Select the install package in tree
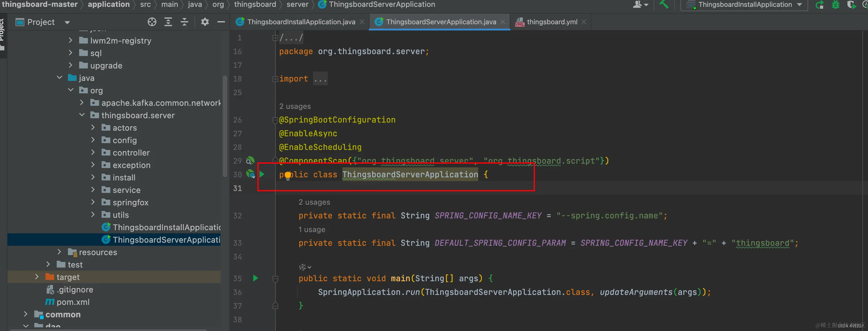Image resolution: width=868 pixels, height=331 pixels. tap(124, 177)
